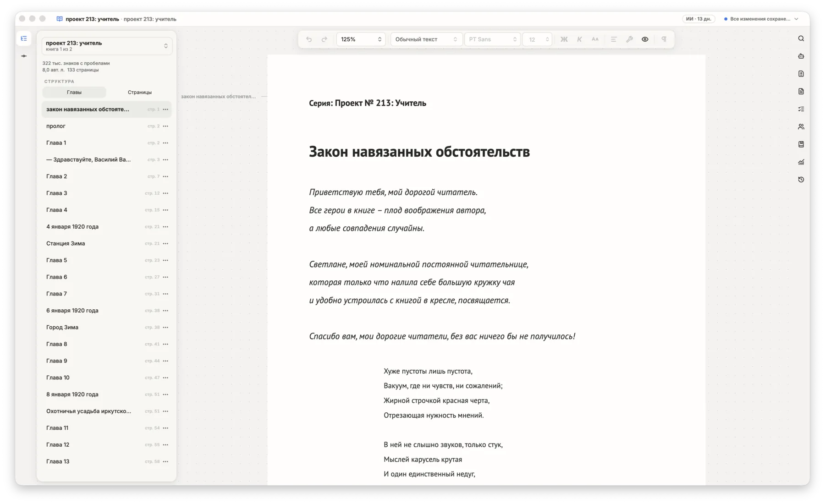The height and width of the screenshot is (504, 825).
Task: Switch to the Главы tab
Action: click(x=74, y=92)
